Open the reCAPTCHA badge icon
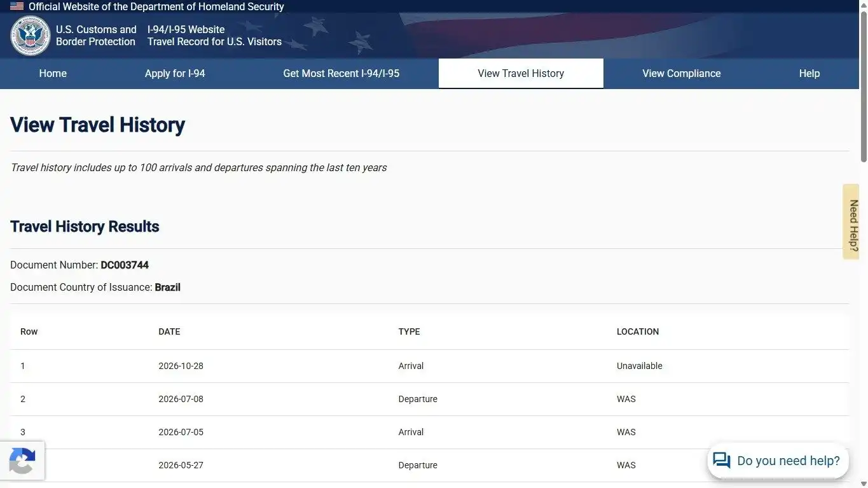 point(22,461)
